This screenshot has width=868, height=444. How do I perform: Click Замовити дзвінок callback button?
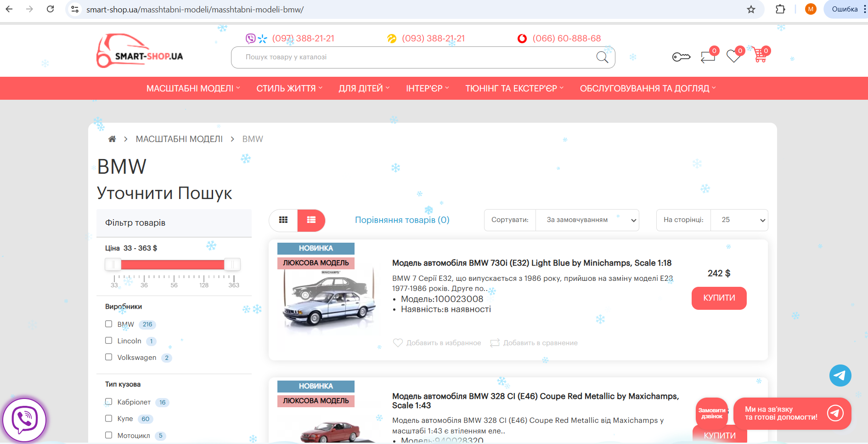712,413
